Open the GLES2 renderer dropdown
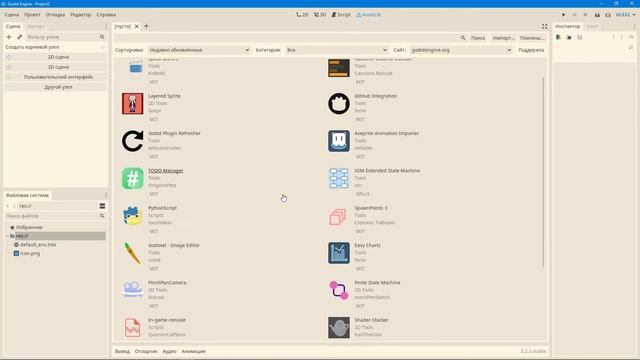 (626, 15)
